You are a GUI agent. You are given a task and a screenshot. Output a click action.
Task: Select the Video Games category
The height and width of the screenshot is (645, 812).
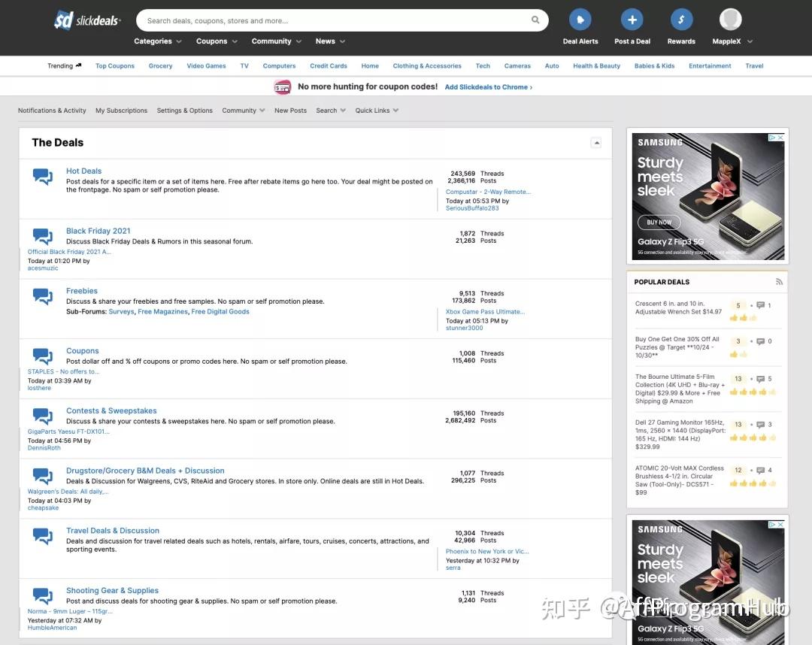coord(206,65)
